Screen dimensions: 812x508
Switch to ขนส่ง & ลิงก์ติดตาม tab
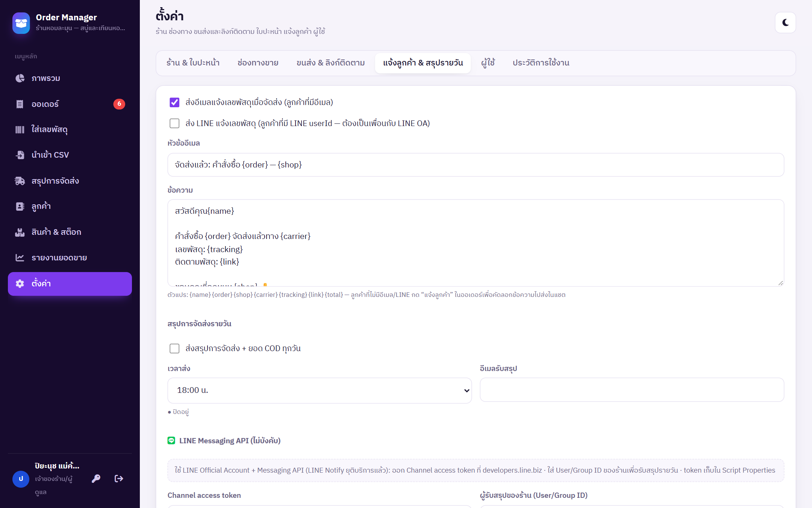coord(330,63)
